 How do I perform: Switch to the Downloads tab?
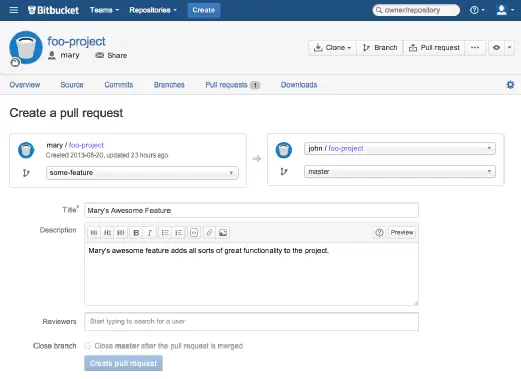(x=299, y=85)
